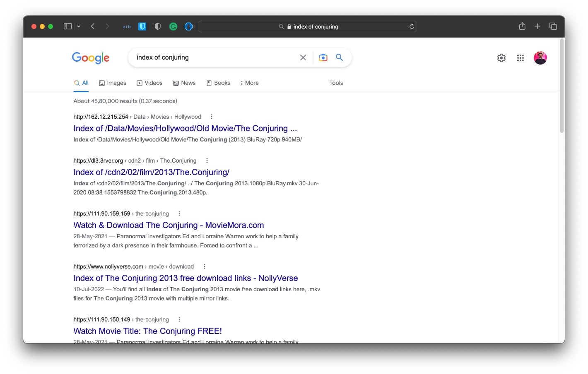Screen dimensions: 588x374
Task: Open options dots for the 111.90.150.149 result
Action: coord(179,319)
